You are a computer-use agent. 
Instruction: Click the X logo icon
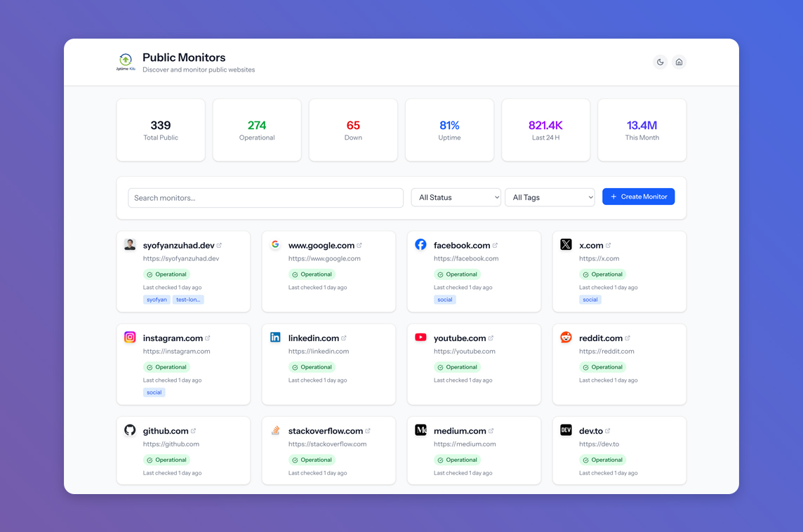(566, 244)
